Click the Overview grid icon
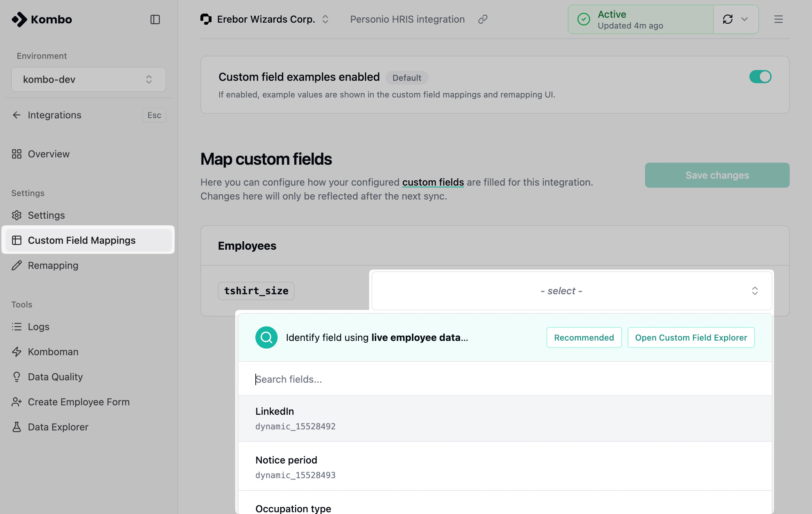Viewport: 812px width, 514px height. click(x=17, y=154)
